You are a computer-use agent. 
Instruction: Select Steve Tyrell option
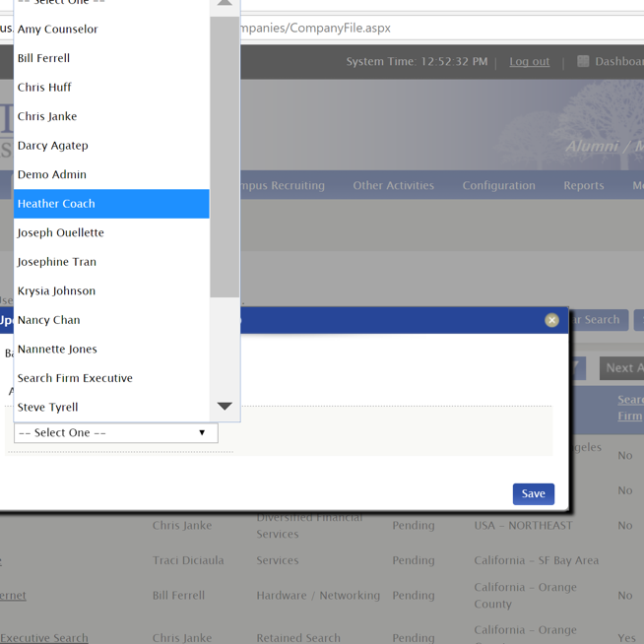[111, 408]
